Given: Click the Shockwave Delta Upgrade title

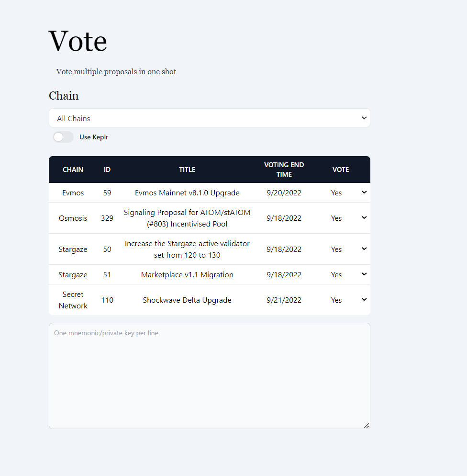Looking at the screenshot, I should point(187,300).
